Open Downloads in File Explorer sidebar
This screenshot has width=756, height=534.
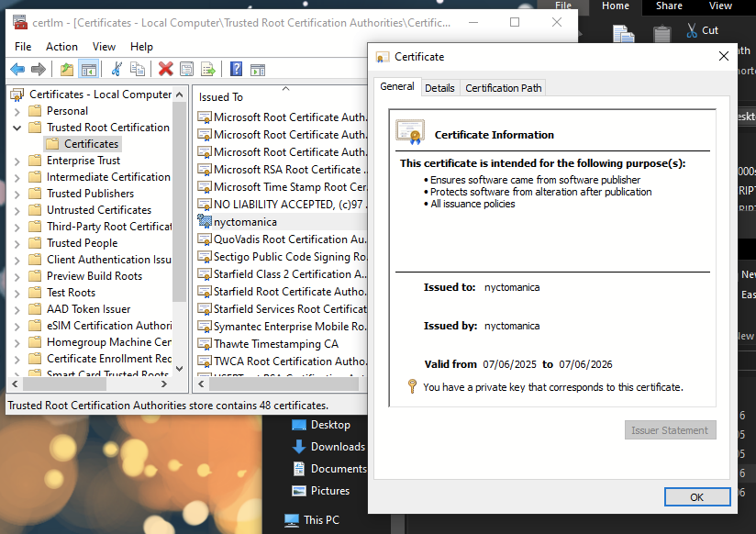coord(328,447)
